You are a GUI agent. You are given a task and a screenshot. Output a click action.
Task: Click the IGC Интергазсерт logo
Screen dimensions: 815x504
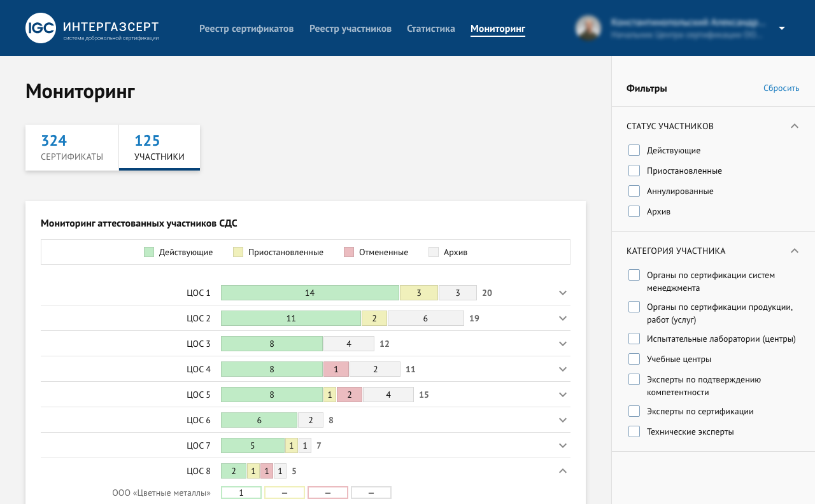[x=92, y=29]
